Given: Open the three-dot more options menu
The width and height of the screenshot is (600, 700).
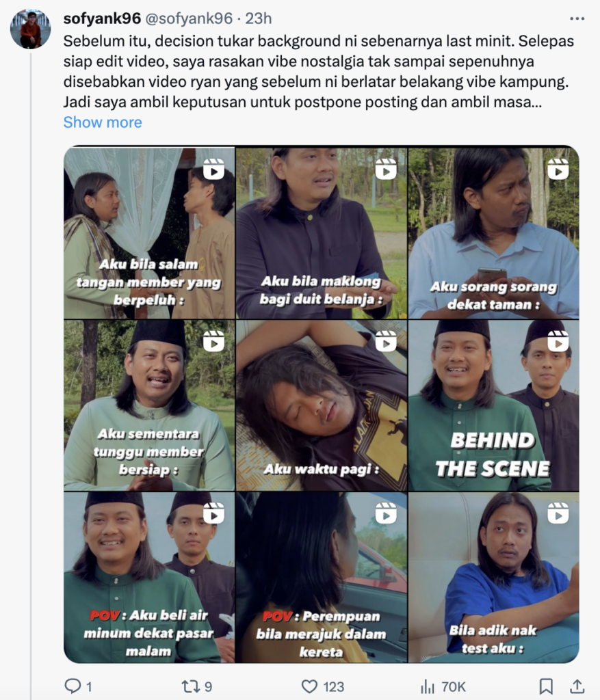Looking at the screenshot, I should 577,18.
